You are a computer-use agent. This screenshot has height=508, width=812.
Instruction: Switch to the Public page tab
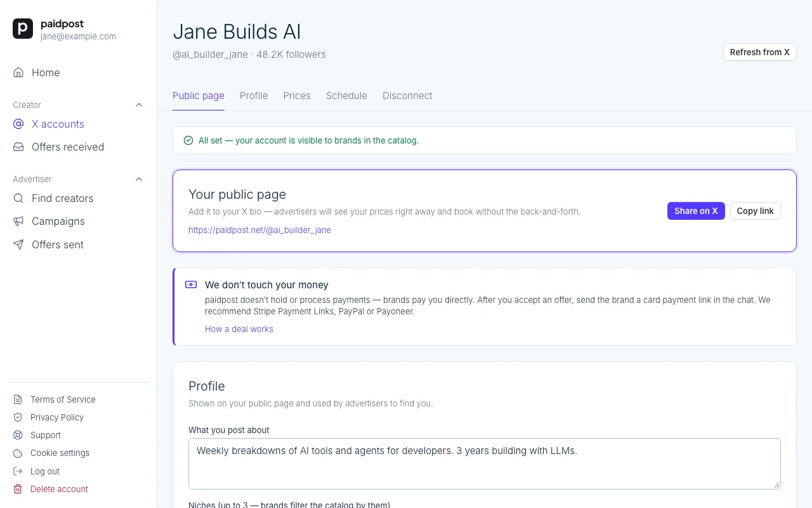pyautogui.click(x=199, y=96)
